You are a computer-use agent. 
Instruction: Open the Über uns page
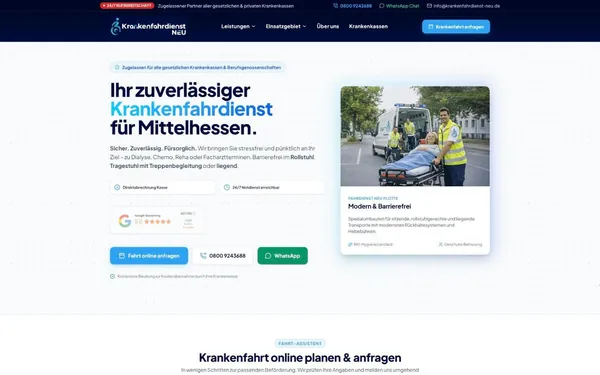click(328, 26)
